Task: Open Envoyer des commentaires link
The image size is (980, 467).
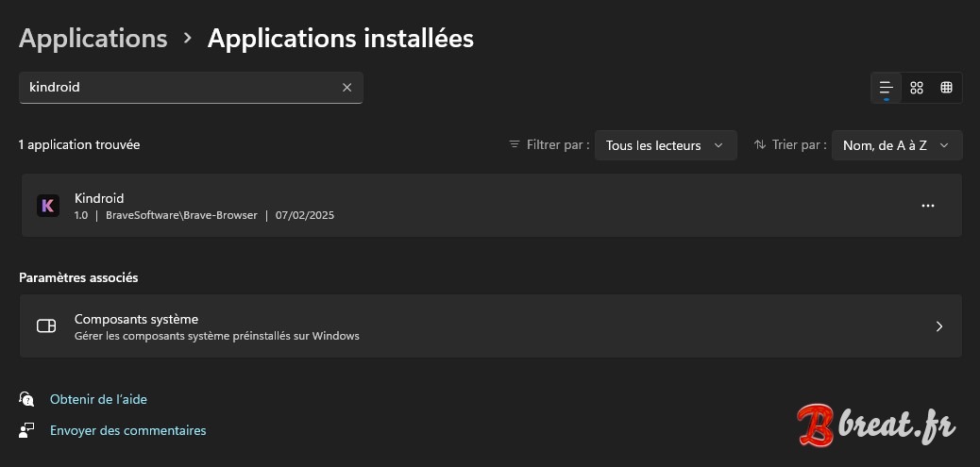Action: click(x=127, y=430)
